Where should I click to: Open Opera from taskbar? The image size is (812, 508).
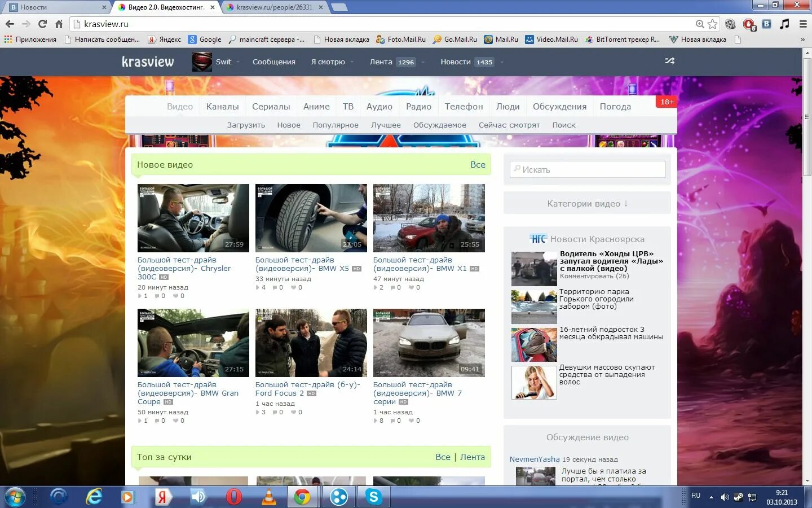(x=233, y=497)
